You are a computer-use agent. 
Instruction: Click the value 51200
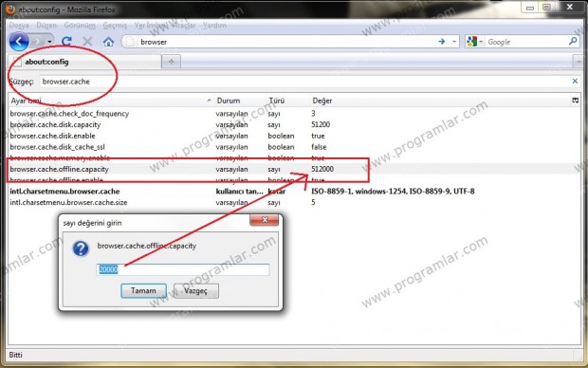point(321,124)
